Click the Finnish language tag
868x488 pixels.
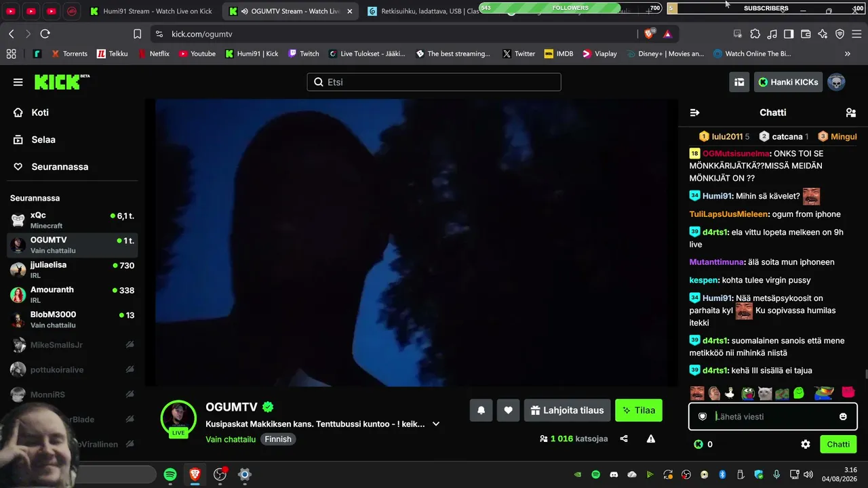tap(278, 439)
